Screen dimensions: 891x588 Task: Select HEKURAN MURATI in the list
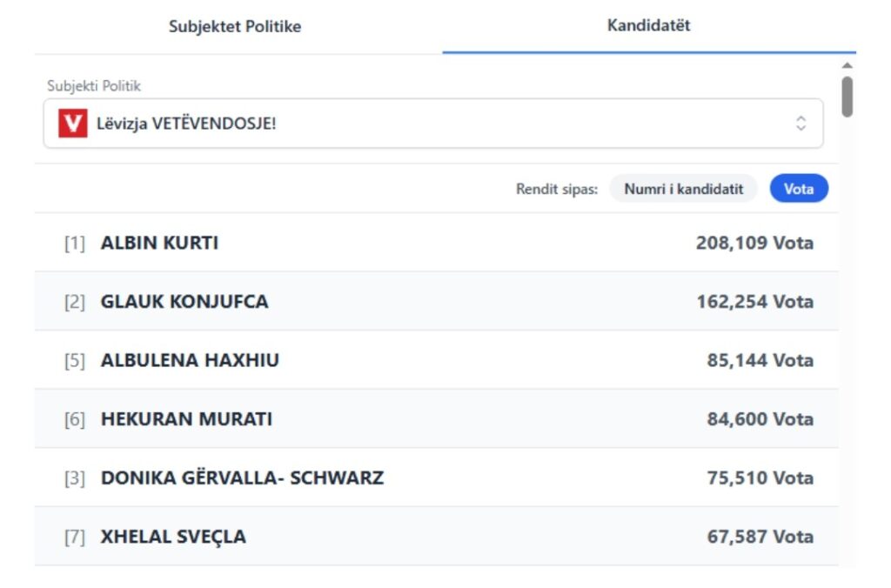click(x=186, y=419)
